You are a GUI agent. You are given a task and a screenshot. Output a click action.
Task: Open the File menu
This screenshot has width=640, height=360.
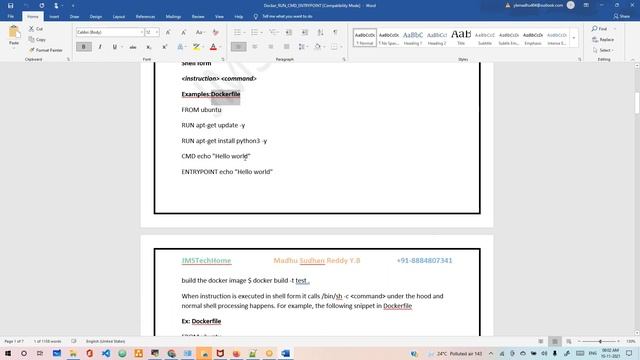coord(11,16)
